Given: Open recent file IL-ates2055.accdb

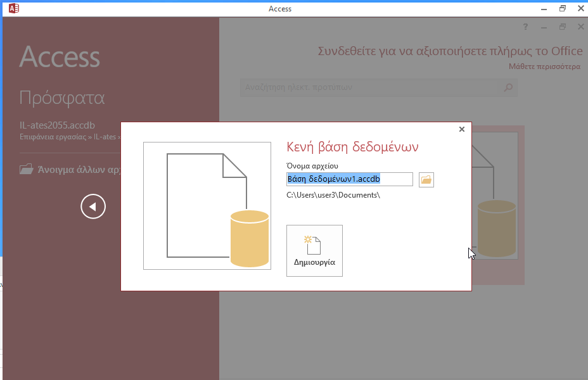Looking at the screenshot, I should point(57,125).
